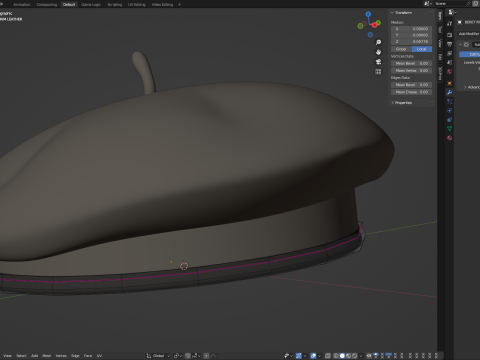Open the Face menu in viewport header
The width and height of the screenshot is (480, 360).
pos(88,356)
